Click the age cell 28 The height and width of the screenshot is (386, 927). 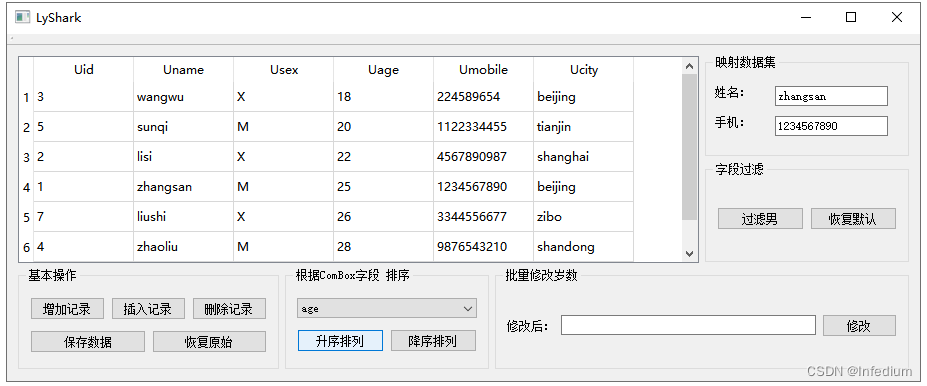coord(383,246)
